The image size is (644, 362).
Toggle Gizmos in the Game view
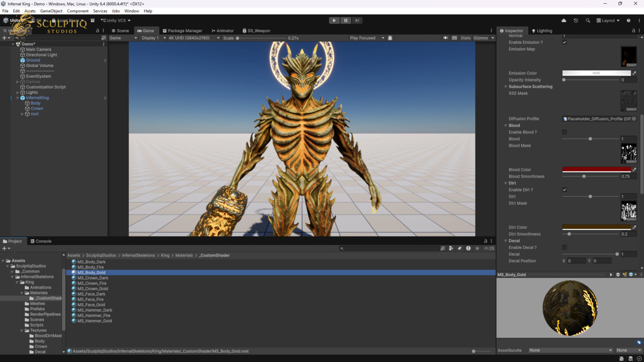tap(481, 38)
